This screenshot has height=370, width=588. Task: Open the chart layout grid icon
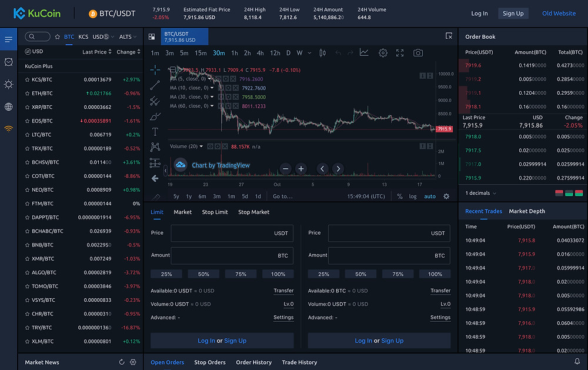[152, 37]
